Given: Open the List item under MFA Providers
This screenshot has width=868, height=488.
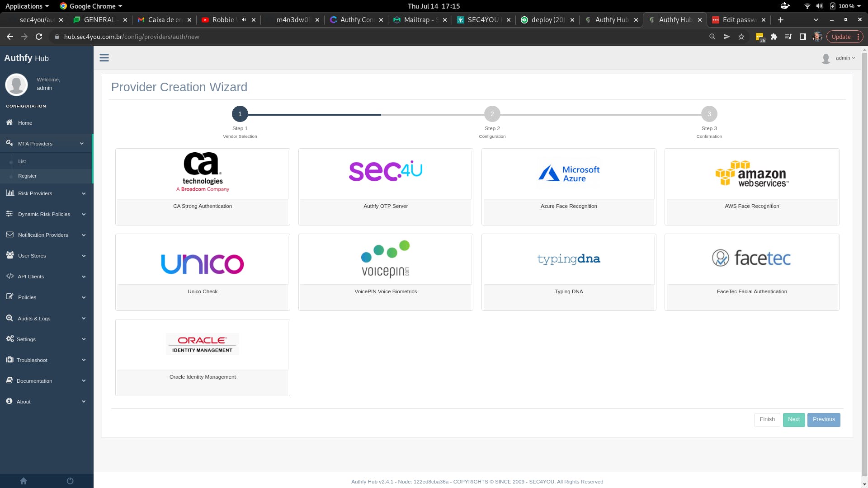Looking at the screenshot, I should pos(22,161).
